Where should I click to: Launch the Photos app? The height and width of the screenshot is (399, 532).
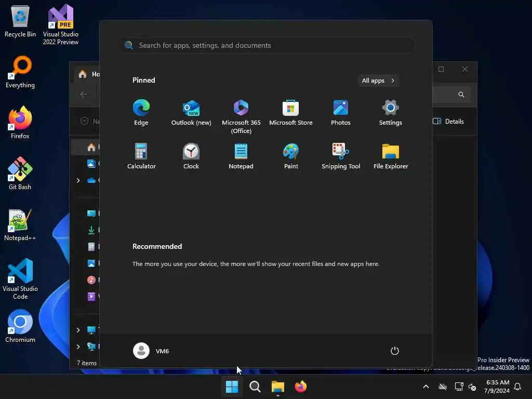(x=341, y=113)
